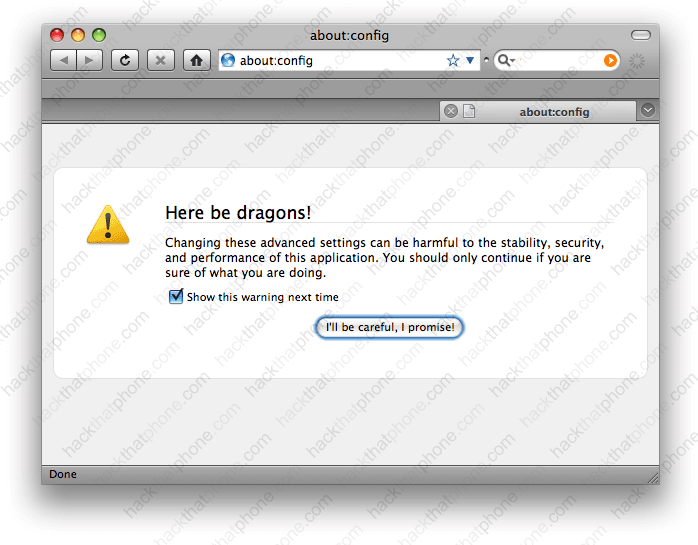This screenshot has width=698, height=545.
Task: Click the yellow warning triangle icon
Action: click(x=108, y=225)
